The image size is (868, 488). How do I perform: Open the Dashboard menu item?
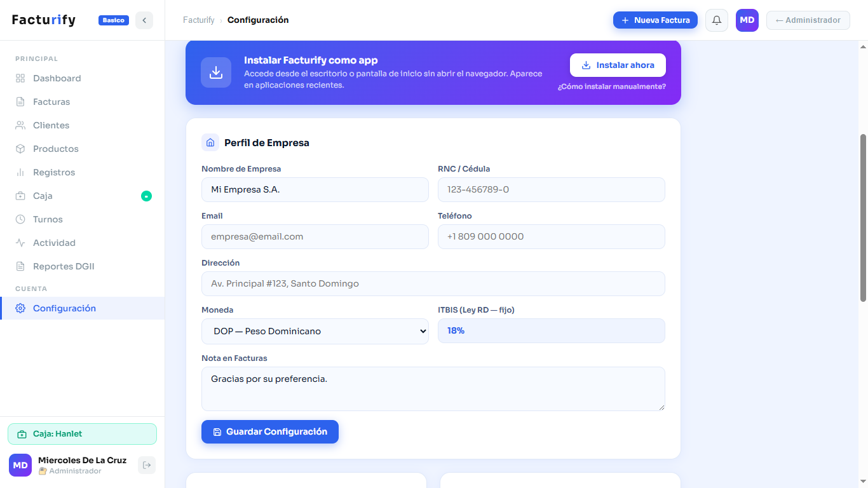click(82, 78)
